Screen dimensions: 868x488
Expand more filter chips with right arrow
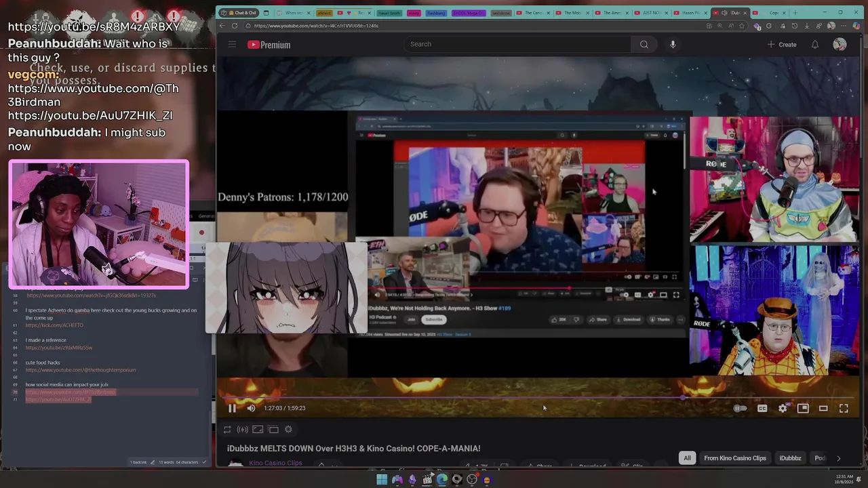click(x=838, y=458)
